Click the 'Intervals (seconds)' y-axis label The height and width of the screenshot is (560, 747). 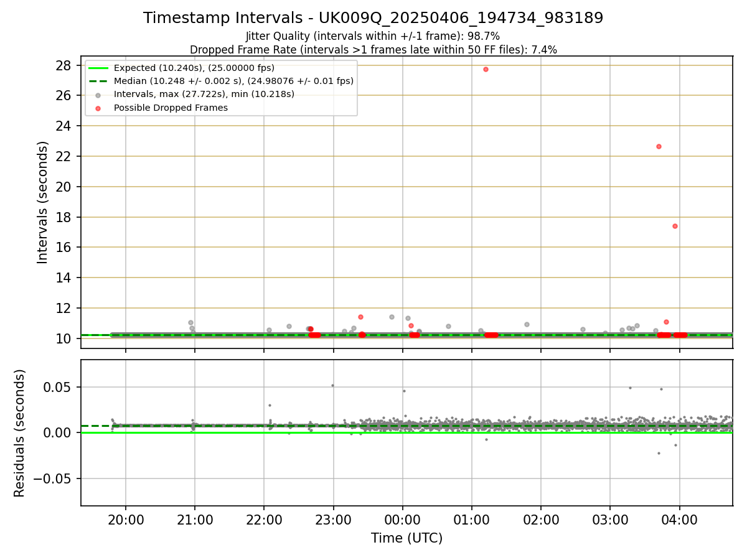click(x=42, y=202)
